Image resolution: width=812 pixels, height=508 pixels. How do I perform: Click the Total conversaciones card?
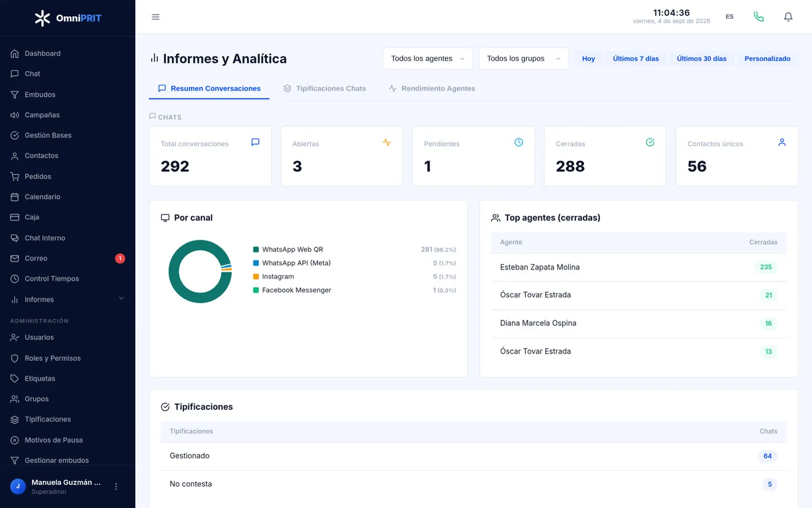210,156
